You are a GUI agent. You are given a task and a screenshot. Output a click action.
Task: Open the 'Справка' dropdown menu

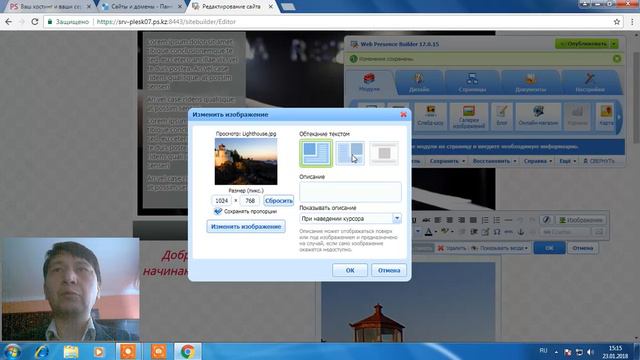coord(538,161)
